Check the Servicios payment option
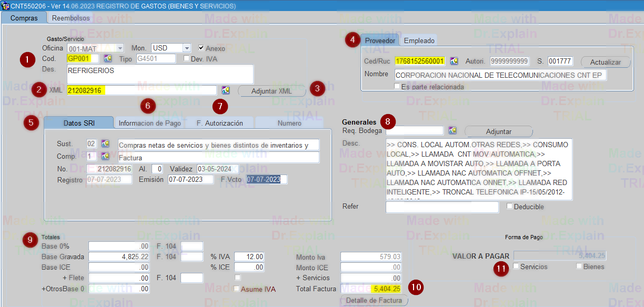The image size is (644, 307). (x=516, y=266)
